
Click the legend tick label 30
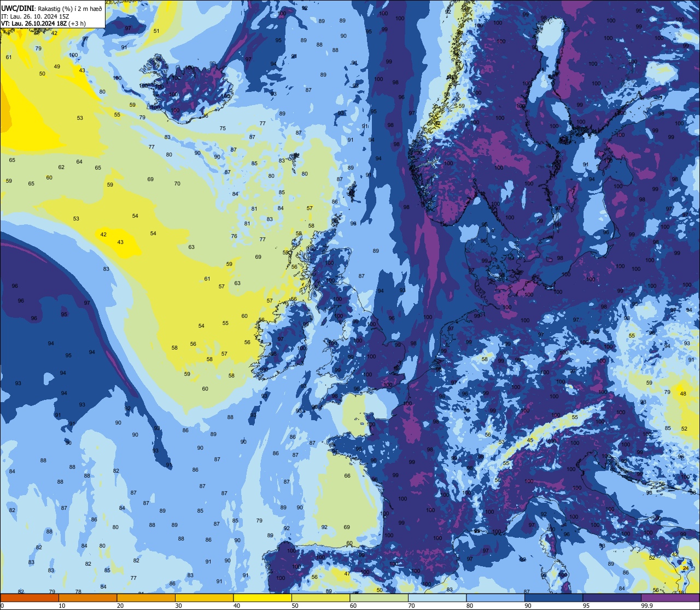[178, 606]
